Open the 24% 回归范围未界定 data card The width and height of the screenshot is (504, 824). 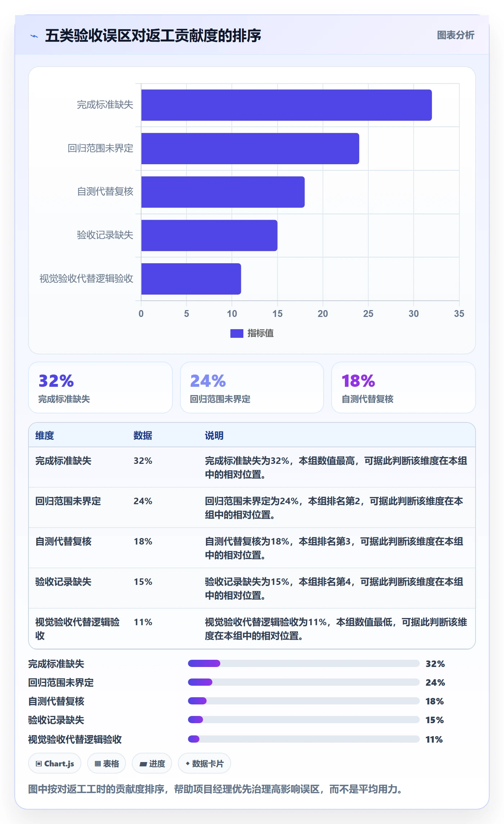(x=252, y=388)
